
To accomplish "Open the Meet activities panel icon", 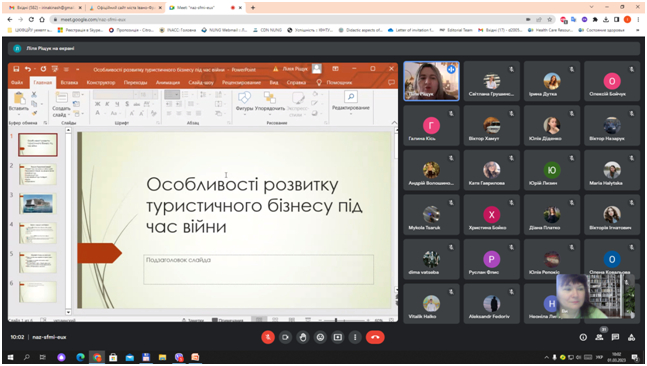I will point(631,337).
